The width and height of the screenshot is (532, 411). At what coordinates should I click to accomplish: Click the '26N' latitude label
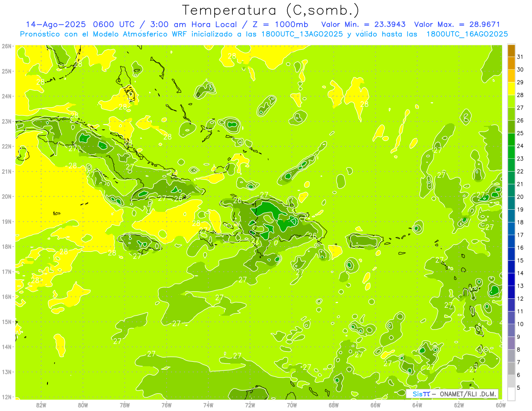coord(7,46)
